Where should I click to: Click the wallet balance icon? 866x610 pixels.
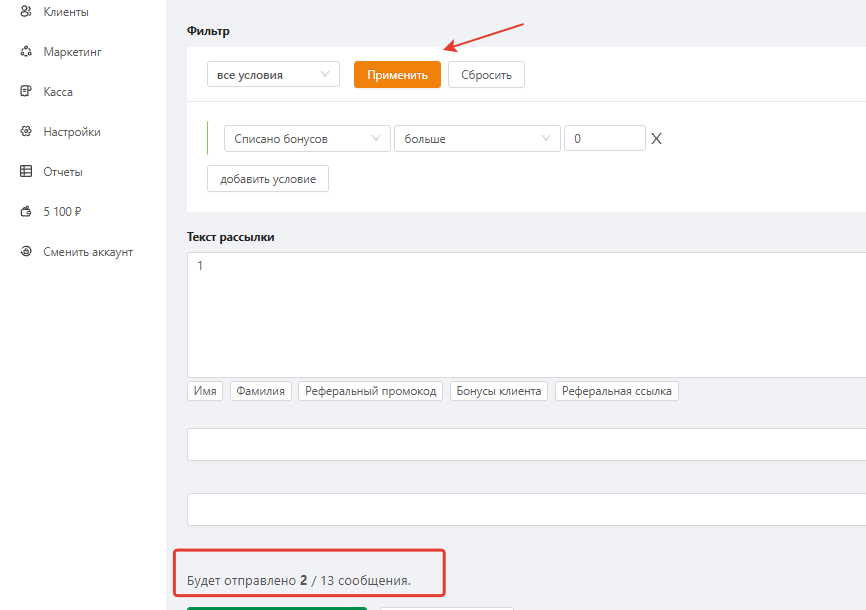(26, 211)
